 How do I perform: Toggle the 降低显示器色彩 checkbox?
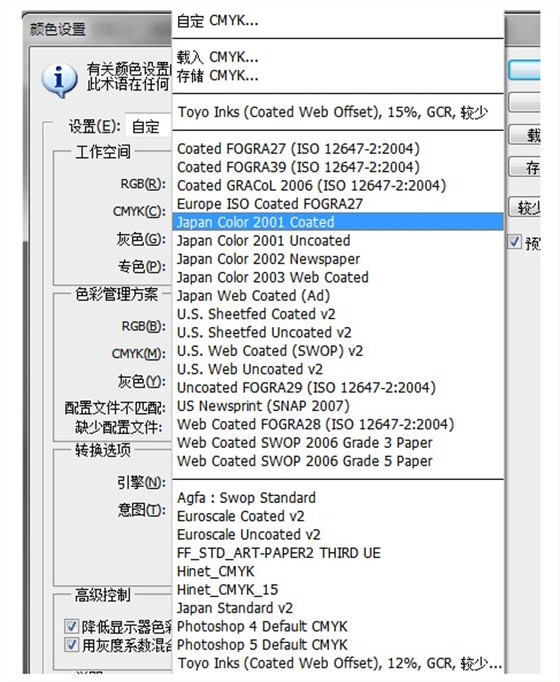(71, 626)
